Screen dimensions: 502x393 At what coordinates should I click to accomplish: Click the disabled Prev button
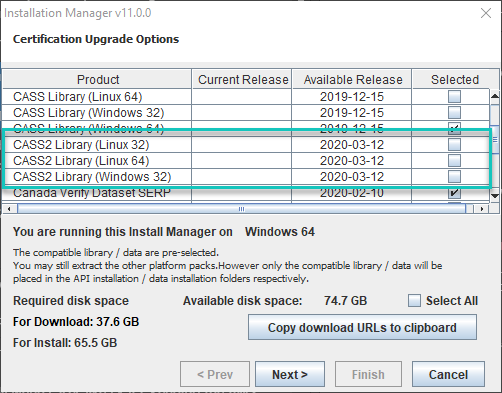click(215, 374)
